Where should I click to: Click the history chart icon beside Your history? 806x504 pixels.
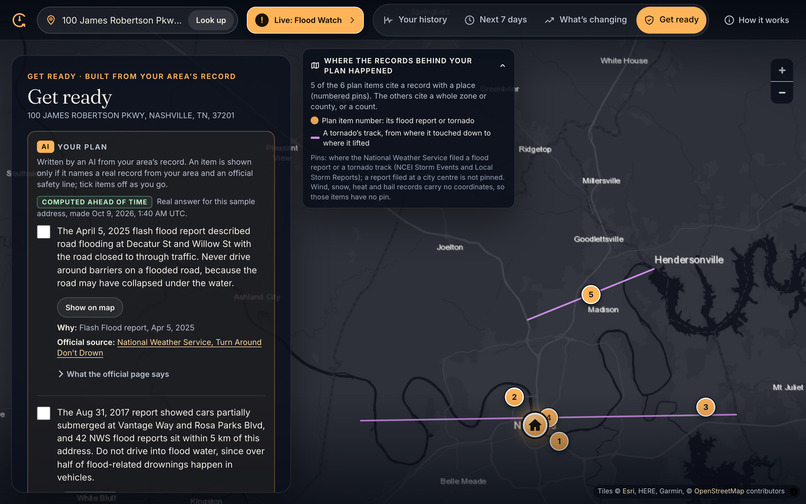[388, 20]
